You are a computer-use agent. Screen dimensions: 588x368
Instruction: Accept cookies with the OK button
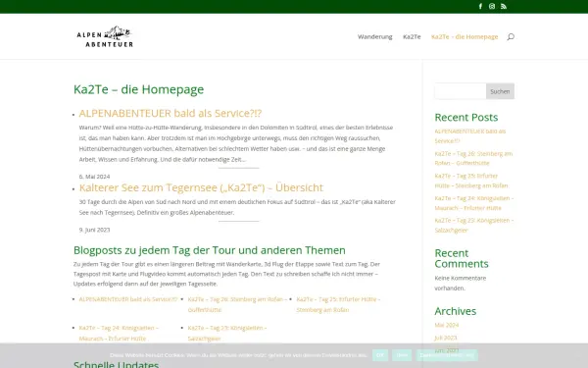tap(380, 355)
